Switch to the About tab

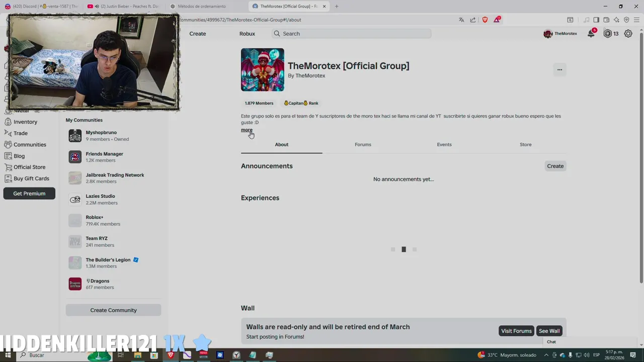coord(282,144)
